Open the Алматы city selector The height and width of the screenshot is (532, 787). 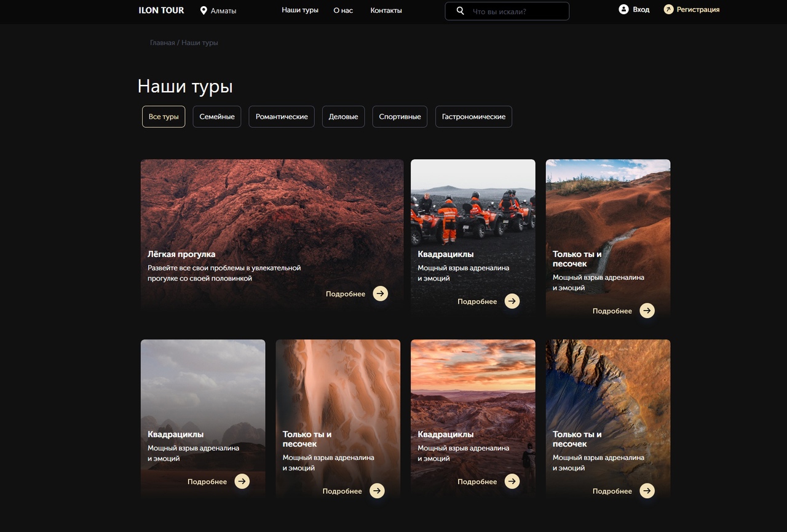[x=218, y=10]
